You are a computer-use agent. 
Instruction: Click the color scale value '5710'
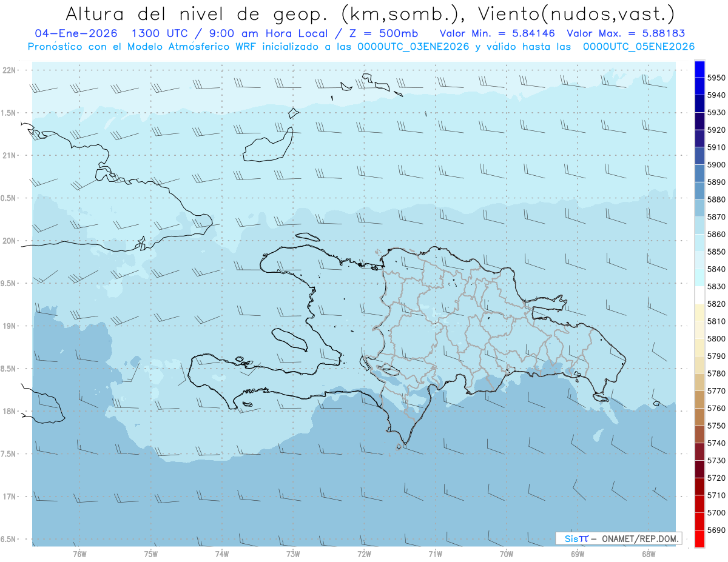(716, 495)
